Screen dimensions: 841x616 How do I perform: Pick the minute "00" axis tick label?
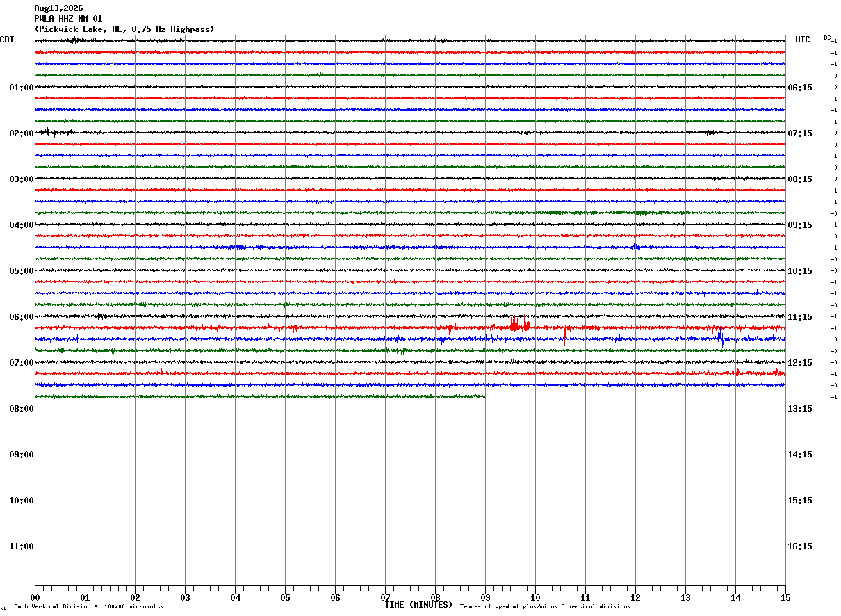[35, 598]
